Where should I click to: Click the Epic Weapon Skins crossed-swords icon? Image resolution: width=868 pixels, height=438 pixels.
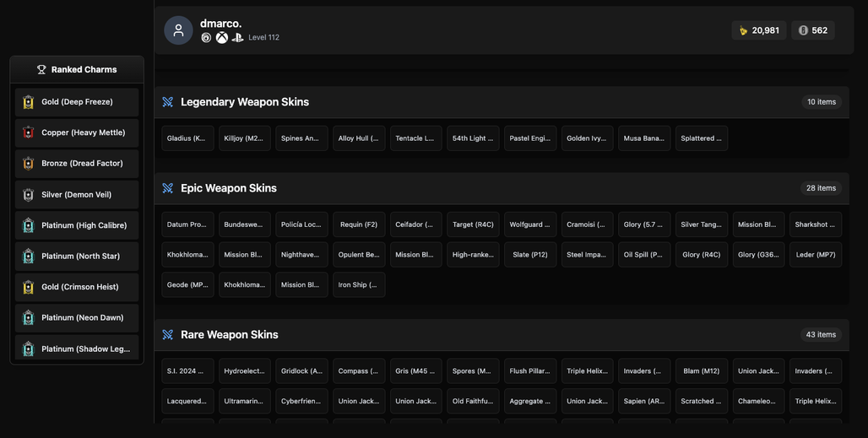coord(168,188)
